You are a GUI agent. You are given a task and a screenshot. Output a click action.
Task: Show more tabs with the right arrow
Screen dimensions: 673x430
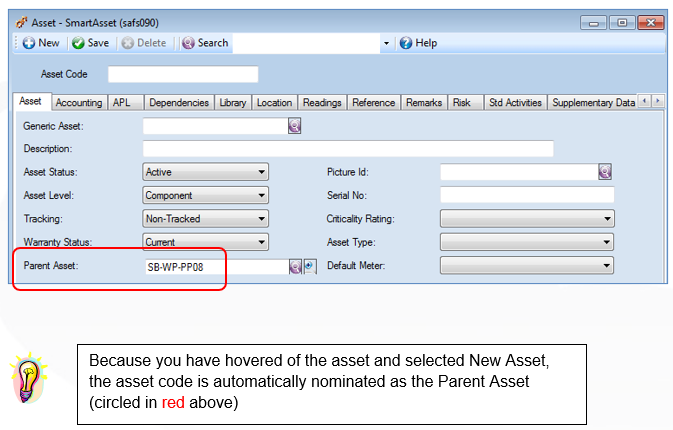(658, 101)
